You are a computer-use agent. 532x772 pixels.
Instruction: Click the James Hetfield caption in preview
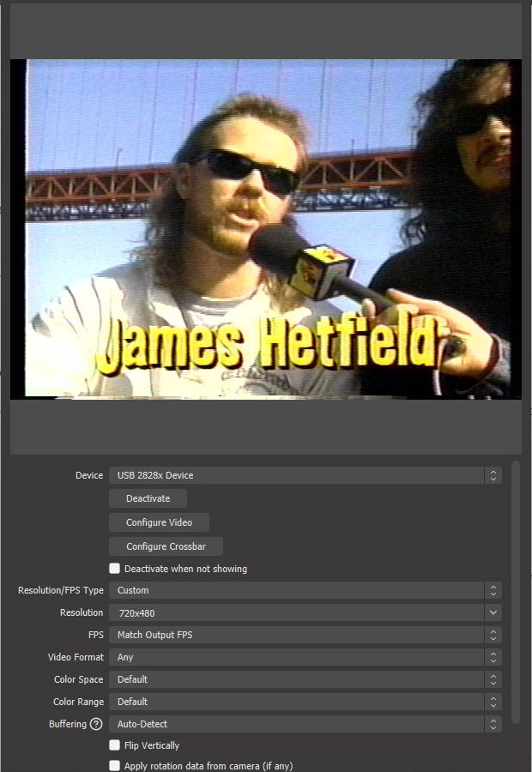pyautogui.click(x=267, y=345)
